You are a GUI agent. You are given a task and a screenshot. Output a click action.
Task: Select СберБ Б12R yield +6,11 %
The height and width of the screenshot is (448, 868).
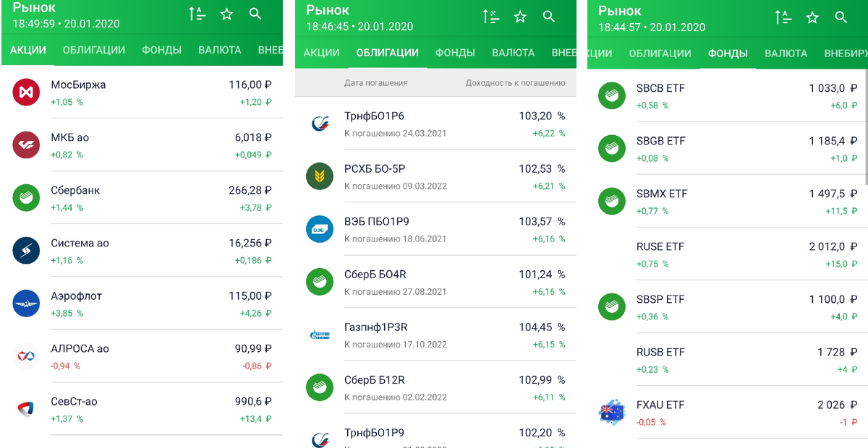pyautogui.click(x=549, y=397)
